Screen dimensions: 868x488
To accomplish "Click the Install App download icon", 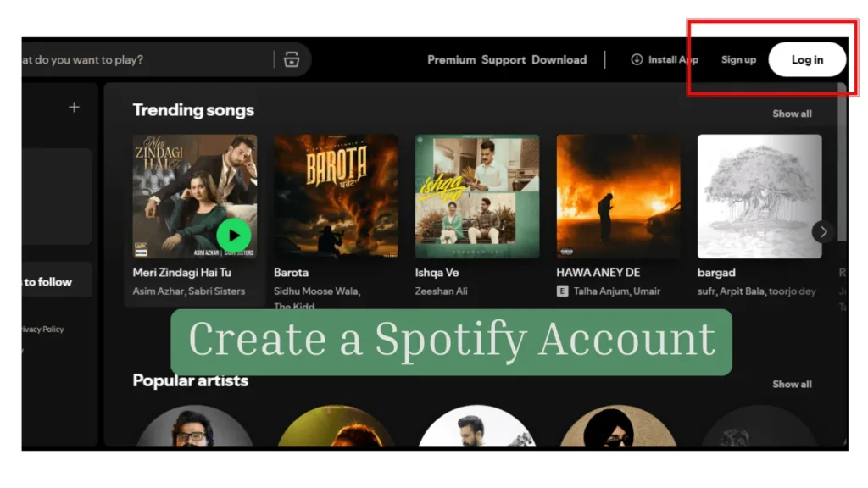I will [x=636, y=59].
